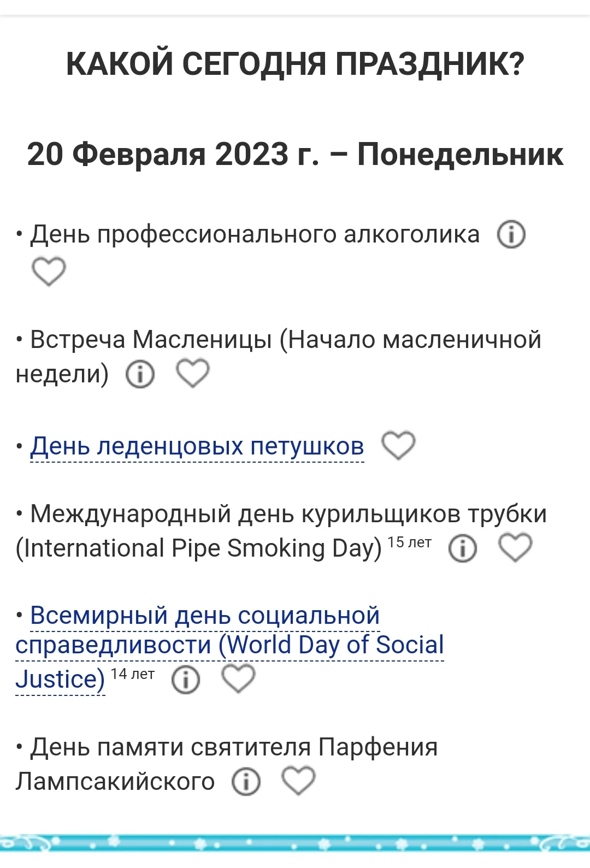Like День профессионального алкоголика with heart
Screen dimensions: 590x868
coord(49,271)
